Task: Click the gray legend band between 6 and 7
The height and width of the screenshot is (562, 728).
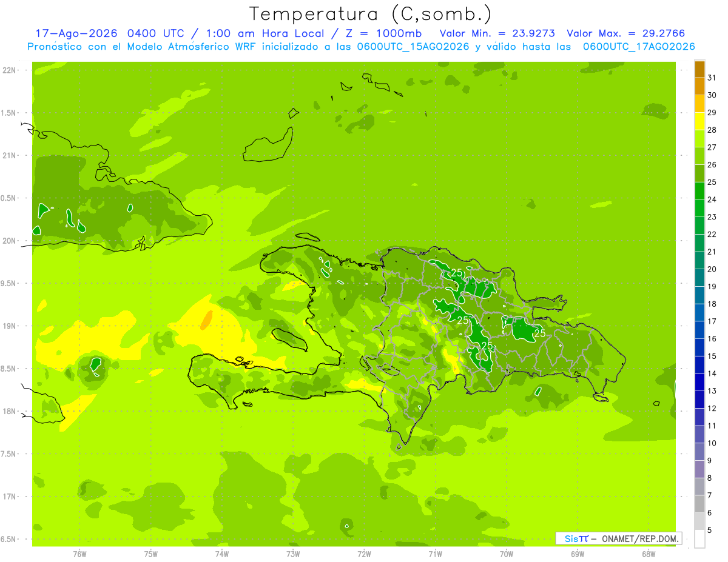Action: point(699,504)
